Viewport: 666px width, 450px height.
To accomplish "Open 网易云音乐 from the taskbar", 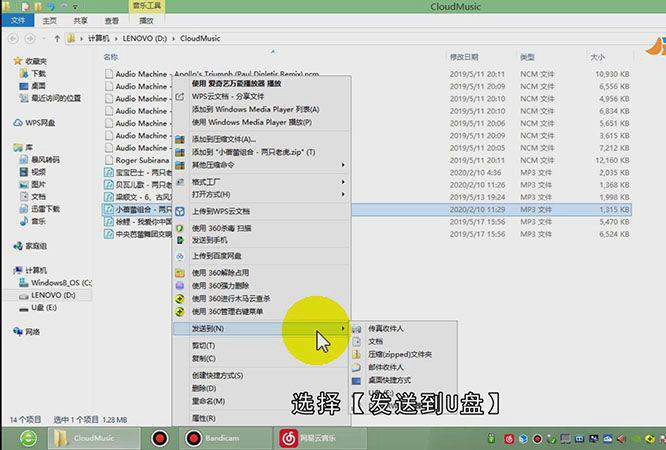I will pos(318,438).
